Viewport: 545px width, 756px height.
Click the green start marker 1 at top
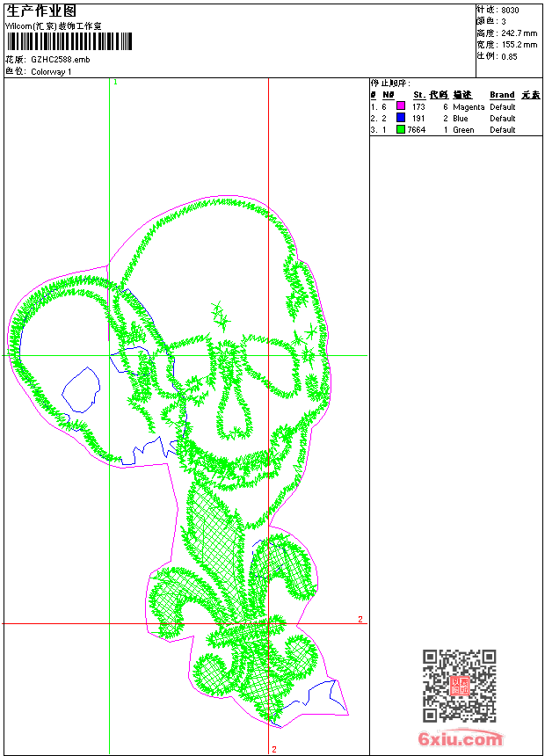pos(115,82)
